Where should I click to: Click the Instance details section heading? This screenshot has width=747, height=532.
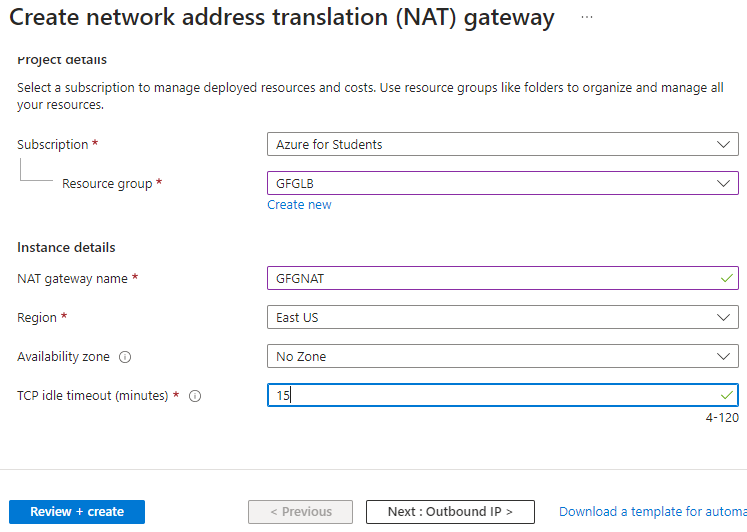(66, 247)
